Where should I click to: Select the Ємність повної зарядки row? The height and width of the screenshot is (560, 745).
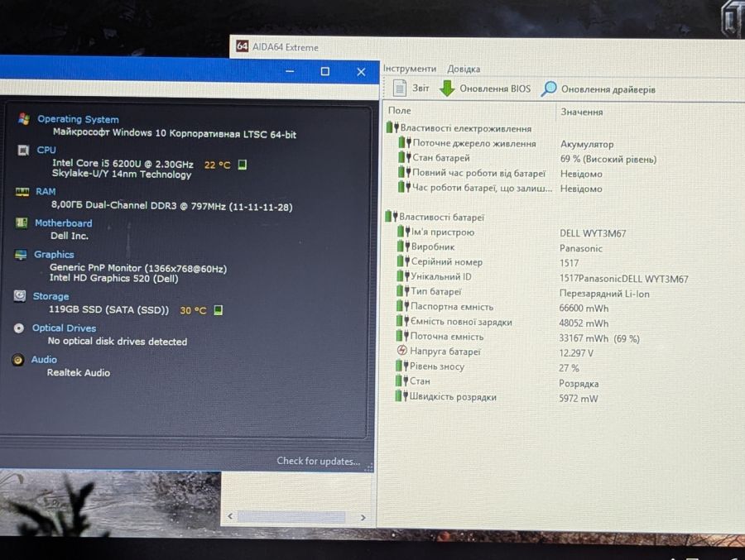(502, 322)
